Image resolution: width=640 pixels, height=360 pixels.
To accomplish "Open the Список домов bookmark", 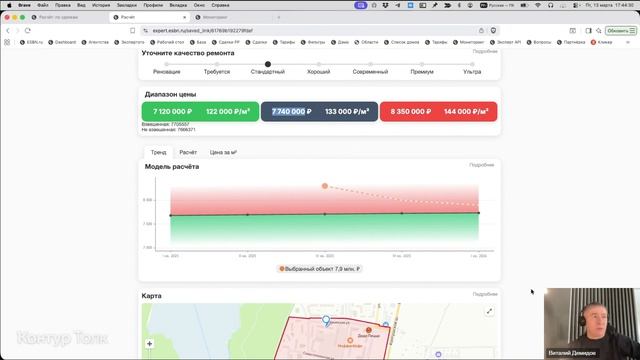I will (x=402, y=42).
